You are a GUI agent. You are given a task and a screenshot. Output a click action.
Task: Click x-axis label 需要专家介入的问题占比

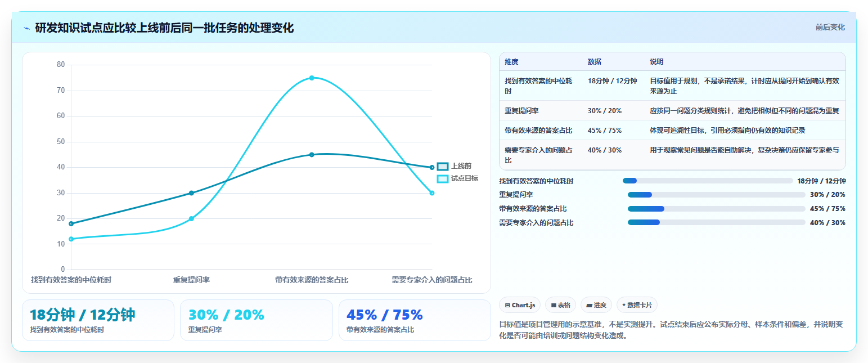(x=432, y=280)
